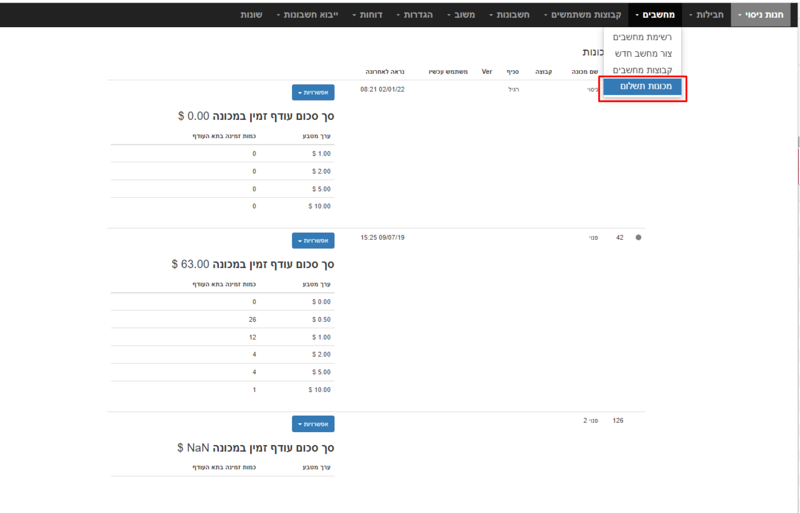
Task: Click the gray status dot beside machine 42
Action: click(638, 237)
